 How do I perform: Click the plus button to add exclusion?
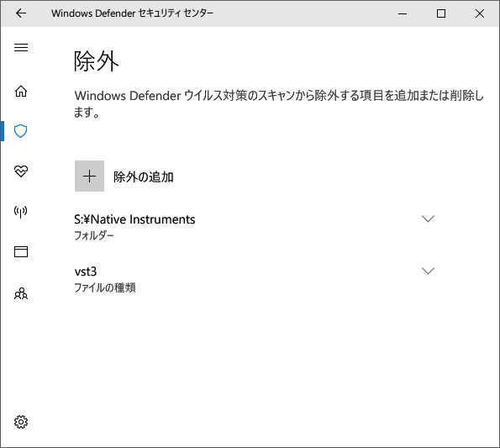point(89,176)
